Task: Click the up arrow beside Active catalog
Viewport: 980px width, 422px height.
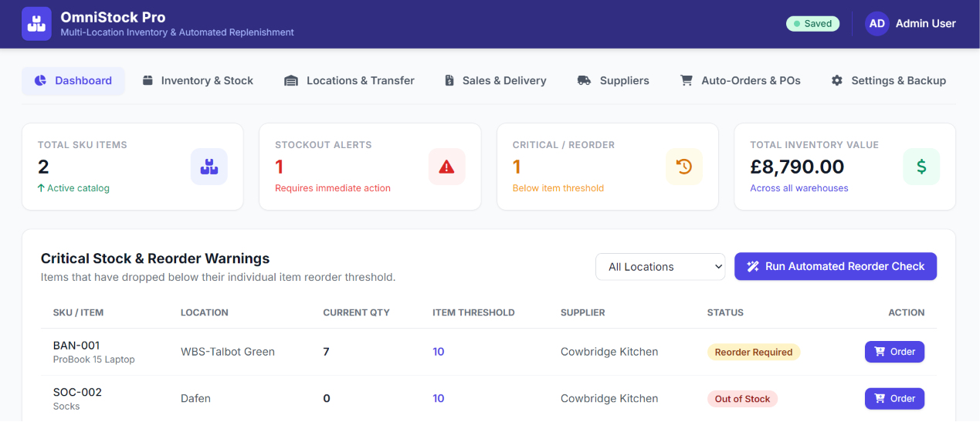Action: coord(41,188)
